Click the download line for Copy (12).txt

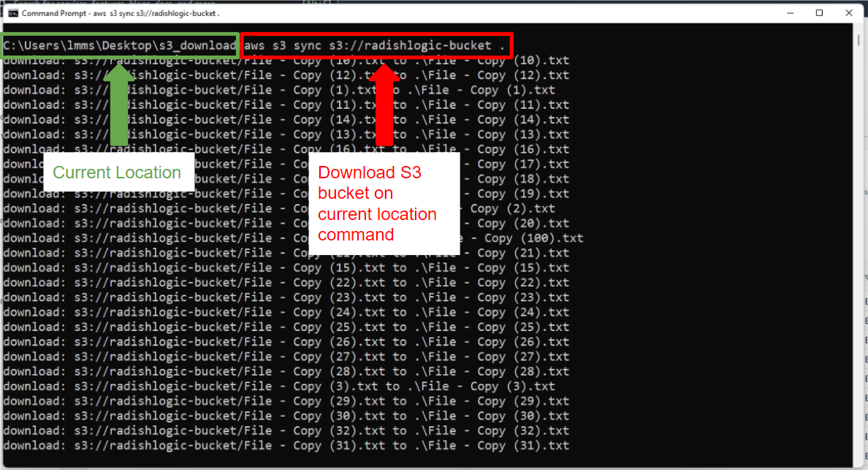click(x=286, y=75)
